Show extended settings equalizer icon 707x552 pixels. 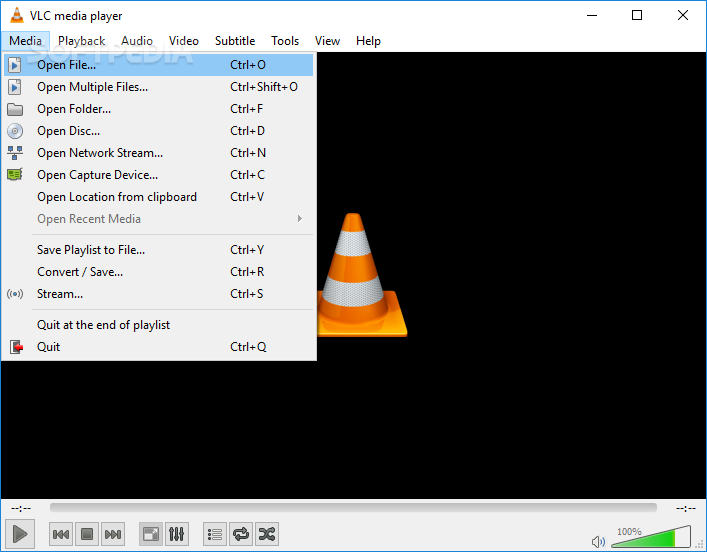click(176, 534)
